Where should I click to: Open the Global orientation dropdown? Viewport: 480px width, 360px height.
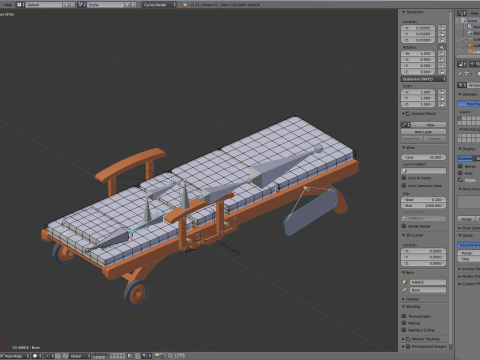(80, 356)
